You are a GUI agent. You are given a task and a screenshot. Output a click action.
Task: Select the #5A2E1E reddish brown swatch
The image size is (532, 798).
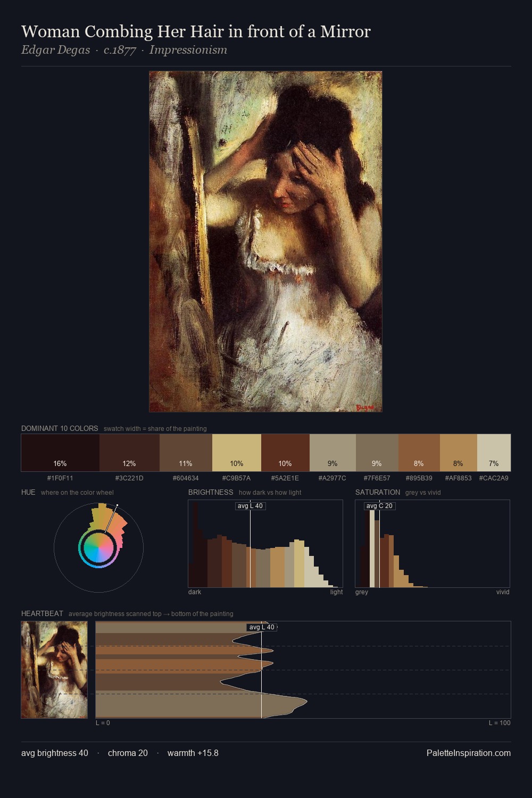pyautogui.click(x=285, y=453)
